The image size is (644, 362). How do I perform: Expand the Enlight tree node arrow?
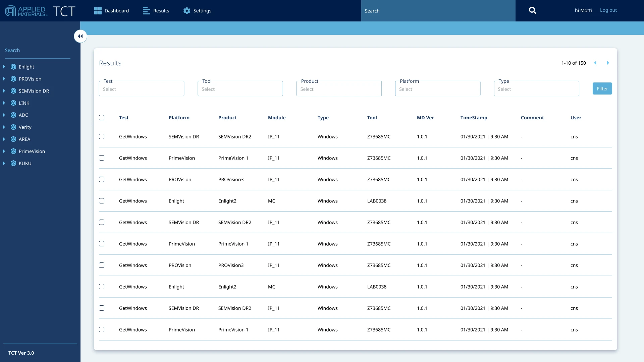tap(4, 67)
